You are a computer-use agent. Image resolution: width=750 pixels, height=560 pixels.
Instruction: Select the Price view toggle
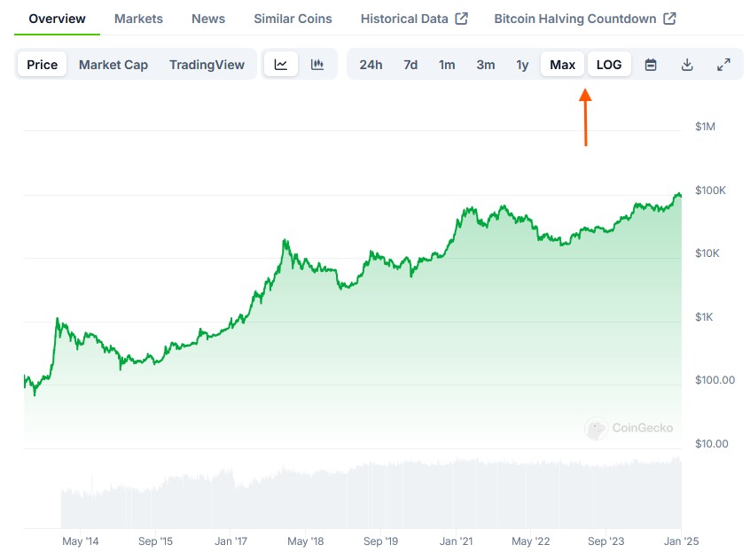[42, 65]
